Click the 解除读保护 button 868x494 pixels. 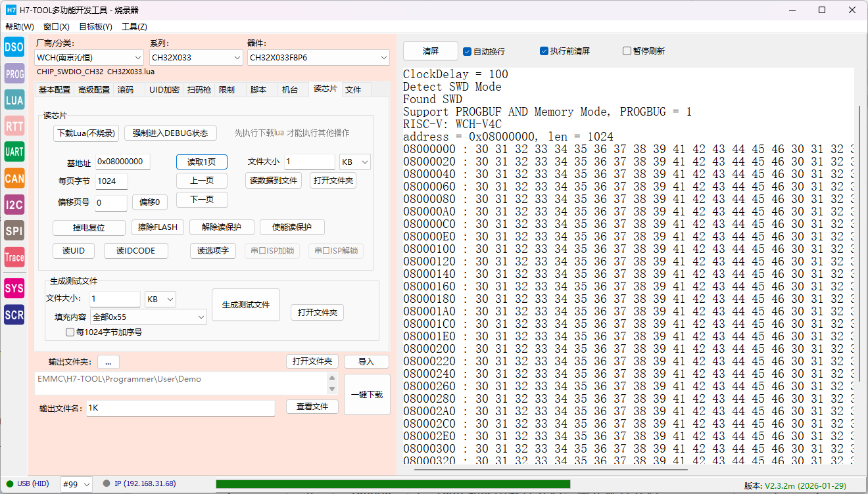[x=222, y=227]
